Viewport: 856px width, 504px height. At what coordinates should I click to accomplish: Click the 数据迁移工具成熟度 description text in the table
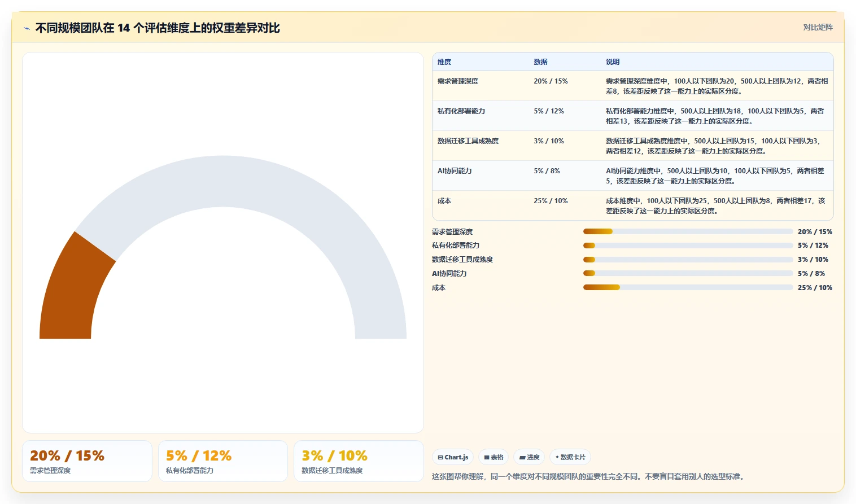714,146
